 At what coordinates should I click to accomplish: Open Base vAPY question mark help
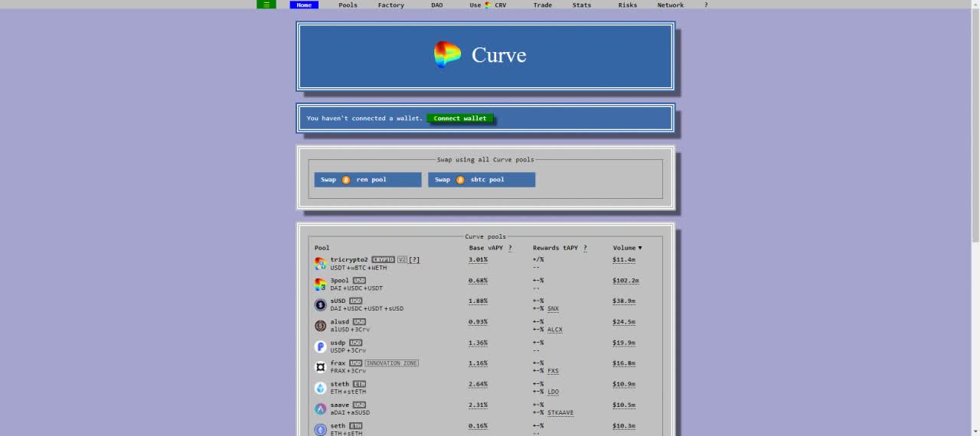pos(510,248)
